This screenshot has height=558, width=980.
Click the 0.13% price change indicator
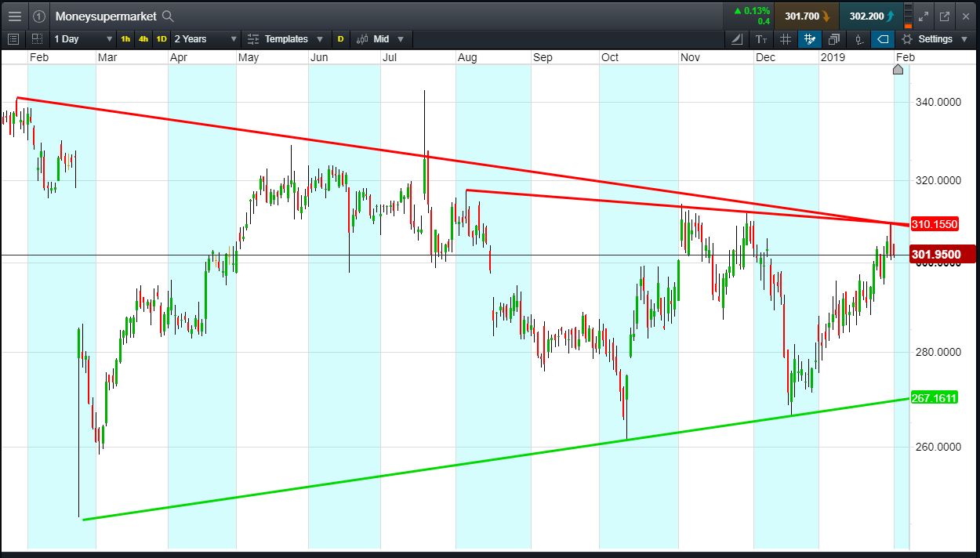[751, 11]
